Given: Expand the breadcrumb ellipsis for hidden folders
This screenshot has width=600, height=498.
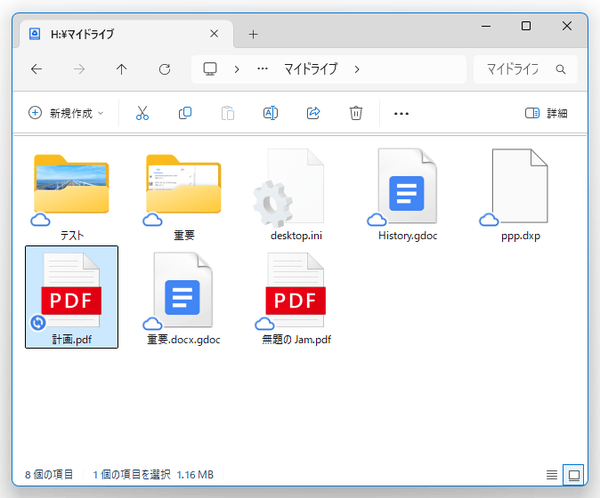Looking at the screenshot, I should pyautogui.click(x=263, y=70).
